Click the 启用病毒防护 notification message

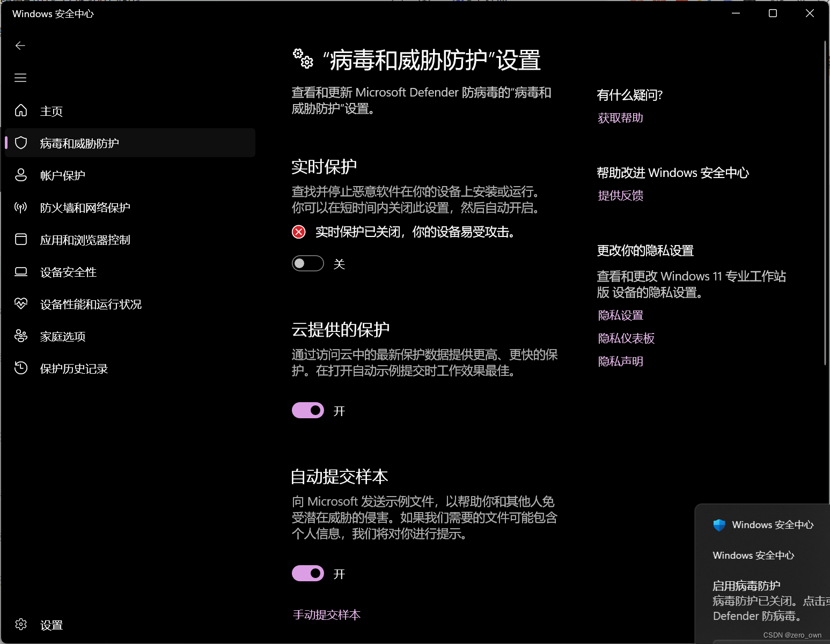pos(770,601)
